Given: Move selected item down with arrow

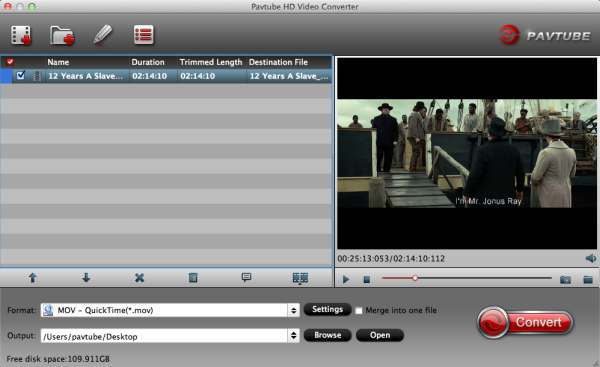Looking at the screenshot, I should click(x=86, y=278).
